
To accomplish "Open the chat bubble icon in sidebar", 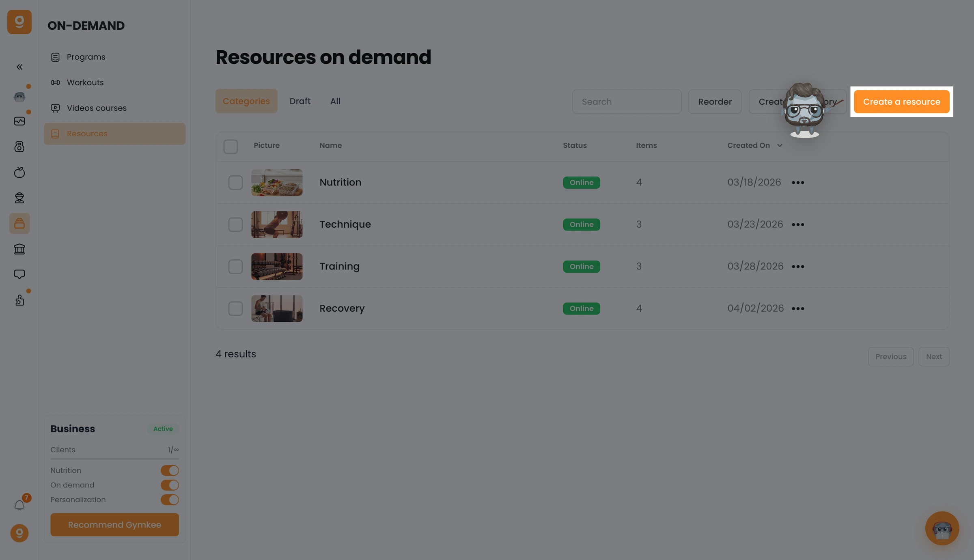I will (19, 274).
